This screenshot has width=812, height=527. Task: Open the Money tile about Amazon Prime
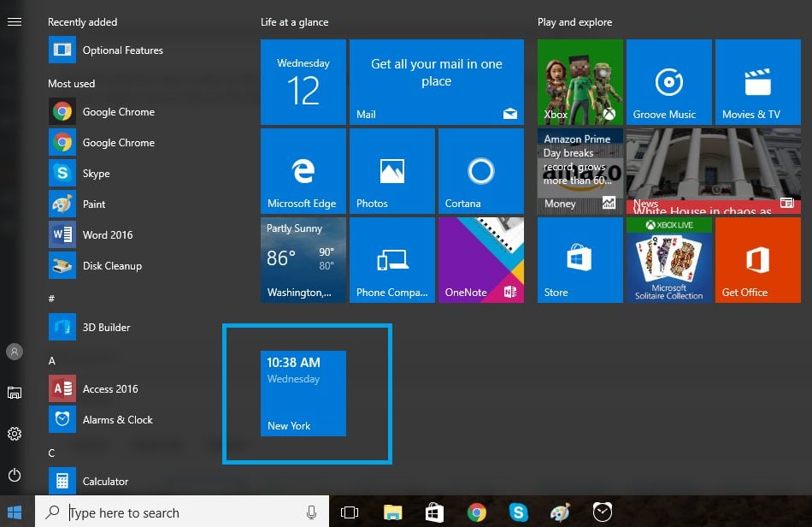pyautogui.click(x=580, y=171)
